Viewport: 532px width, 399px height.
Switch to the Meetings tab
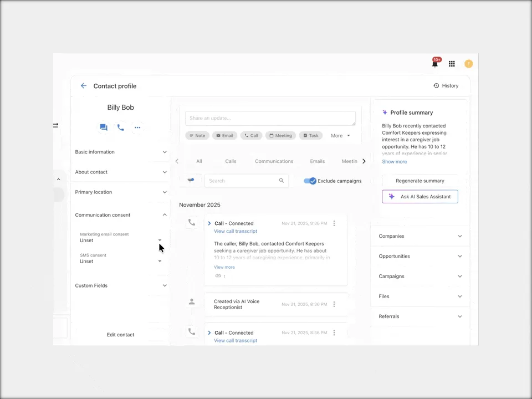click(x=350, y=161)
